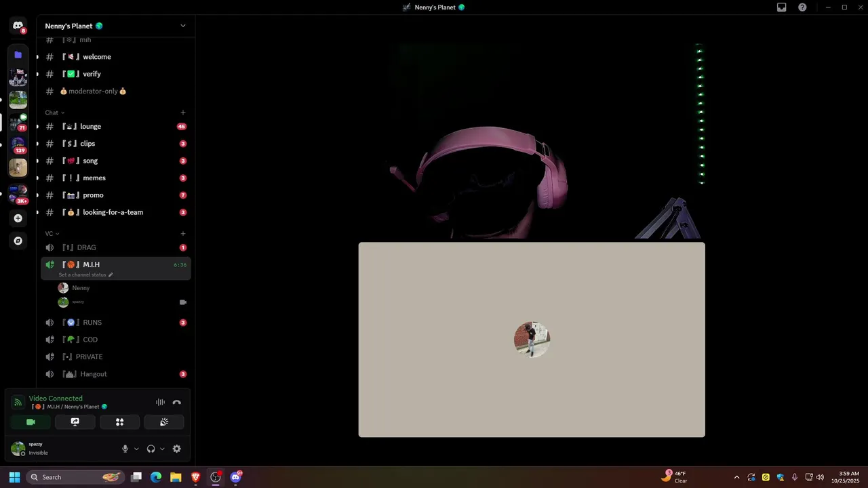This screenshot has width=868, height=488.
Task: Click Video Connected status text
Action: pos(56,399)
